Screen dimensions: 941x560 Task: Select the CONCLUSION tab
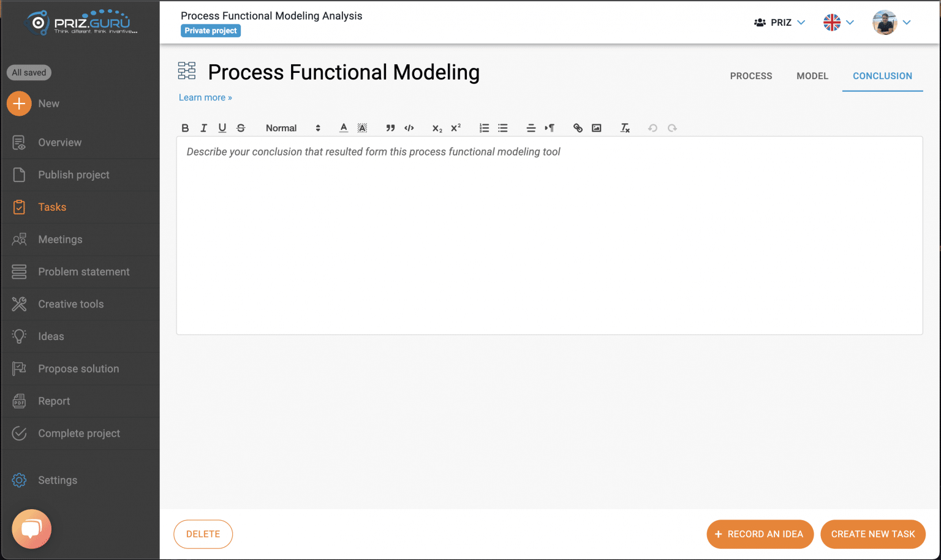tap(882, 76)
